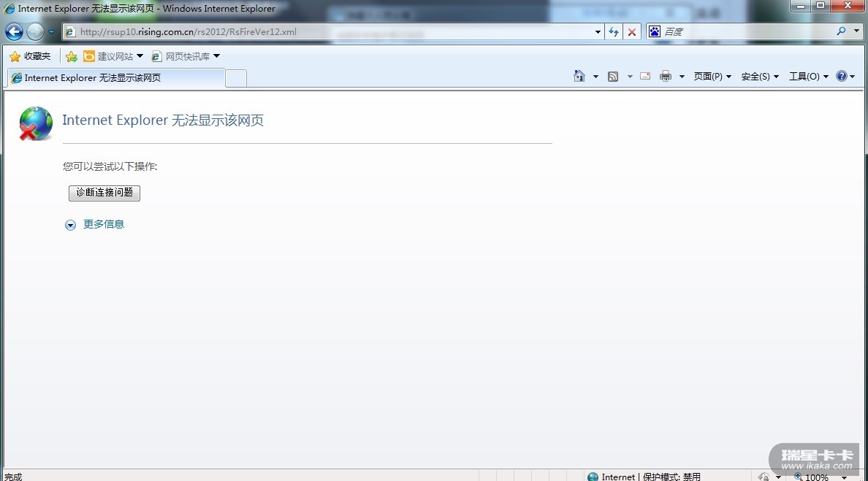Screen dimensions: 868x481
Task: Click the 诊断连接问题 button
Action: [x=104, y=193]
